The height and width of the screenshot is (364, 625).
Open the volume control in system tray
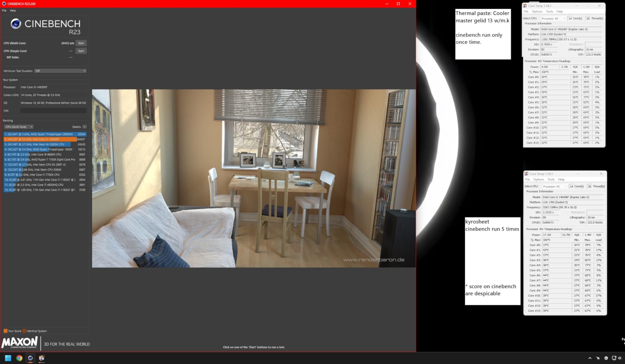click(x=620, y=358)
